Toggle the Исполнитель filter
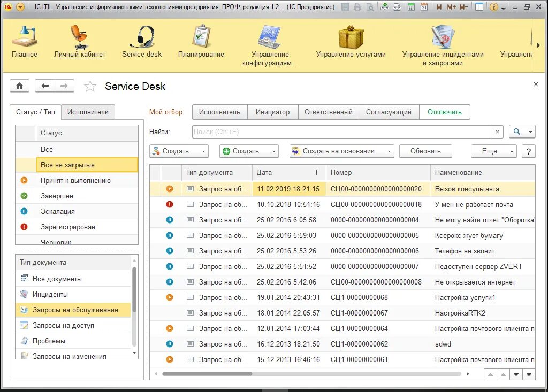 click(x=219, y=112)
